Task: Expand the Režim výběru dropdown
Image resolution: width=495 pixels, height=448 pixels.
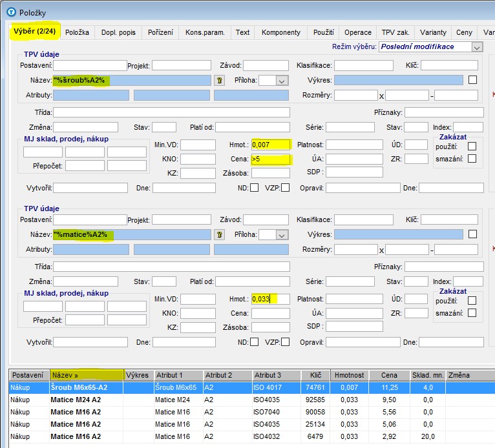Action: (x=477, y=47)
